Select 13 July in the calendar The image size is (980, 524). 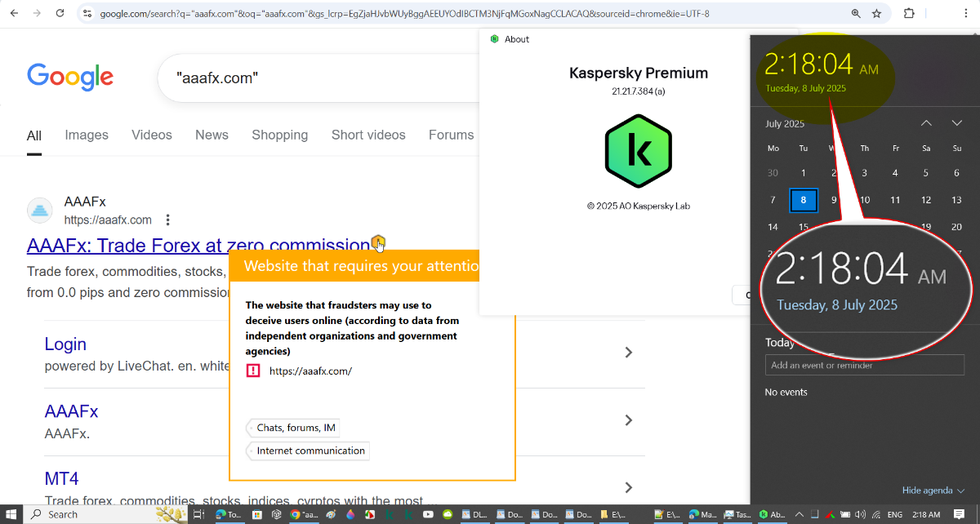pos(957,200)
